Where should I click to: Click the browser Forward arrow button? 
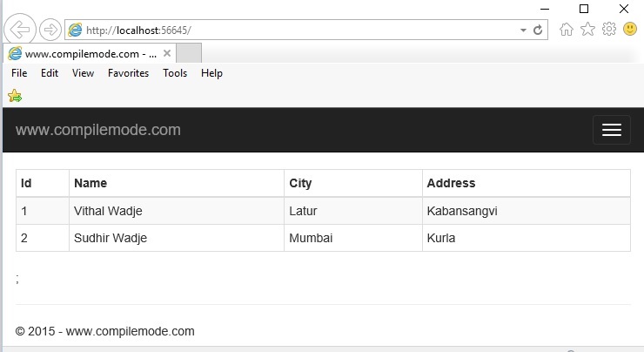click(x=50, y=29)
